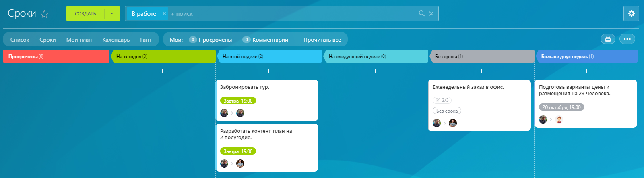Click the creator avatar on the контент-план card

click(x=224, y=163)
